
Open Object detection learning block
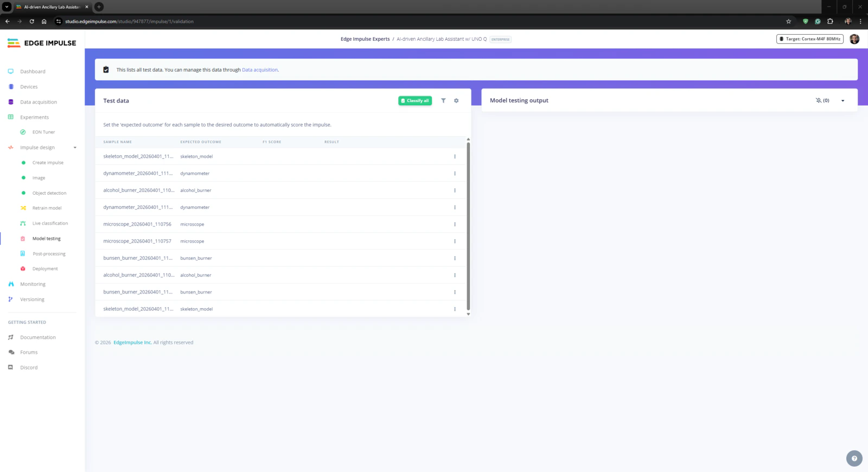[x=49, y=193]
